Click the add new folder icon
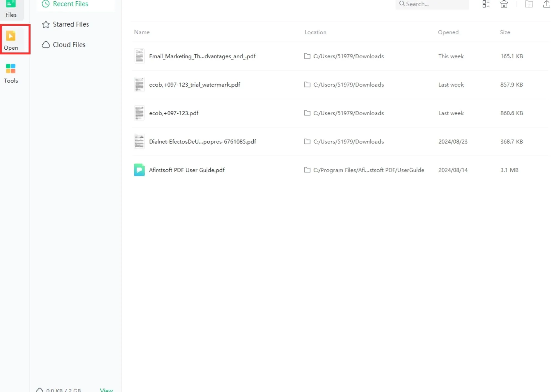The image size is (555, 392). click(x=529, y=4)
